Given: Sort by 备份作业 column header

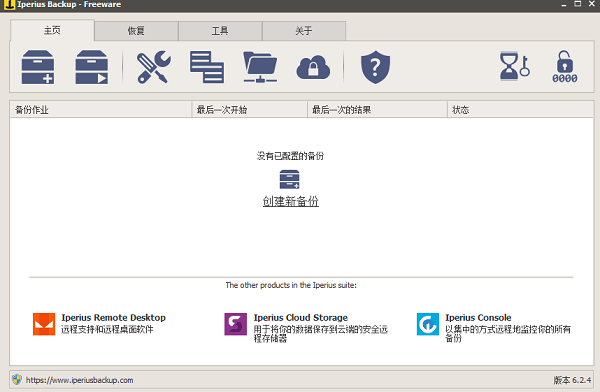Looking at the screenshot, I should click(x=101, y=110).
